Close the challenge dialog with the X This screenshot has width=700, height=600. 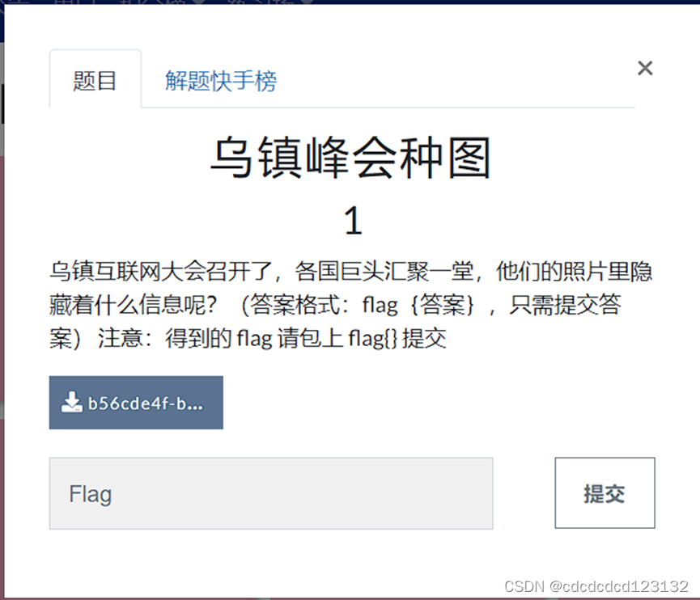[645, 68]
